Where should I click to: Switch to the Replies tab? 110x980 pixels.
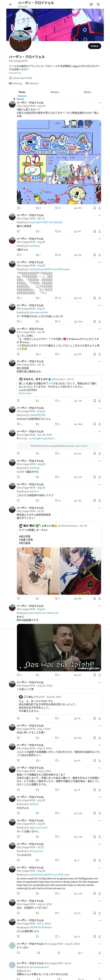(x=55, y=92)
